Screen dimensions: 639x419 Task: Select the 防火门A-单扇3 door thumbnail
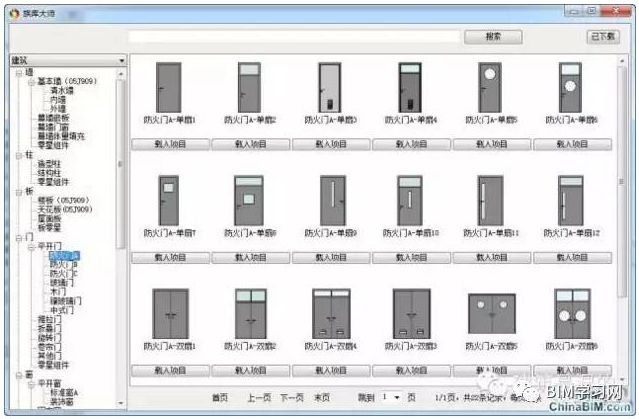(x=330, y=88)
